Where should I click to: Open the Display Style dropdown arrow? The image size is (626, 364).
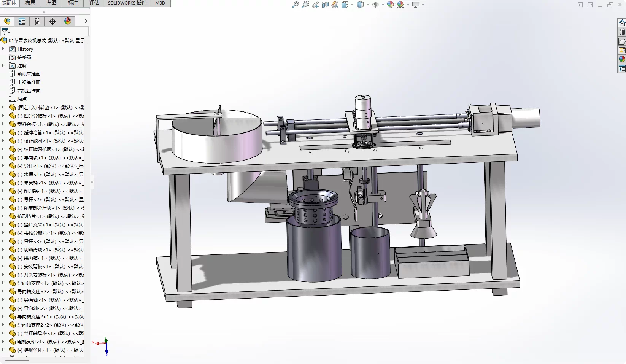(367, 5)
